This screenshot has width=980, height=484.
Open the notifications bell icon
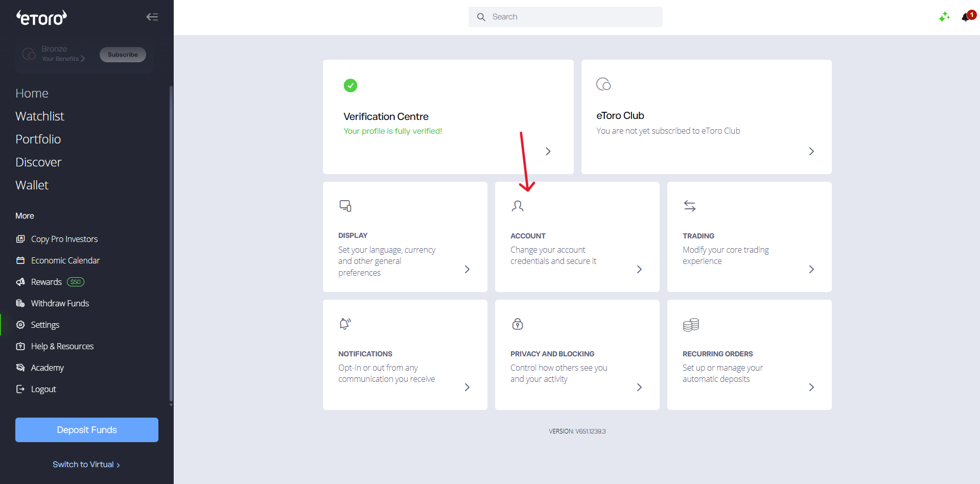[x=966, y=17]
